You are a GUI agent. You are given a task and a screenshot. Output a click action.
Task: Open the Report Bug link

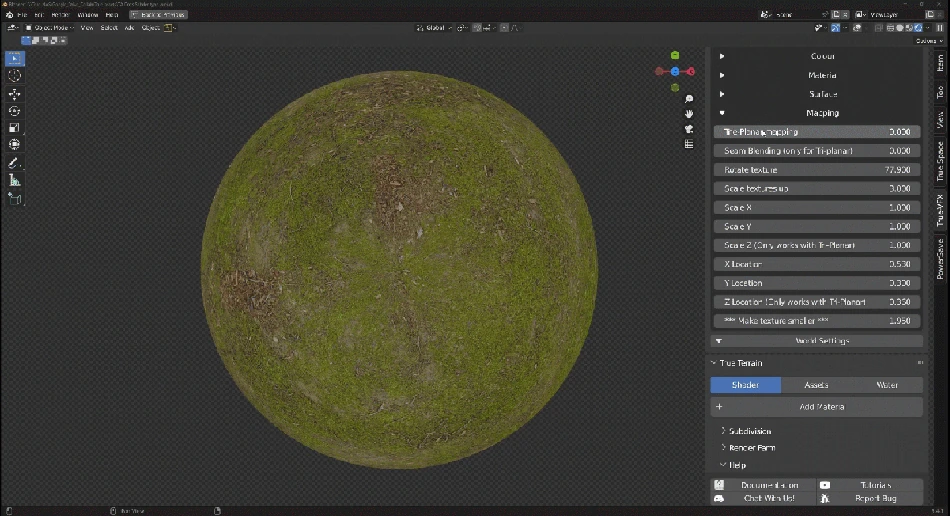click(870, 498)
